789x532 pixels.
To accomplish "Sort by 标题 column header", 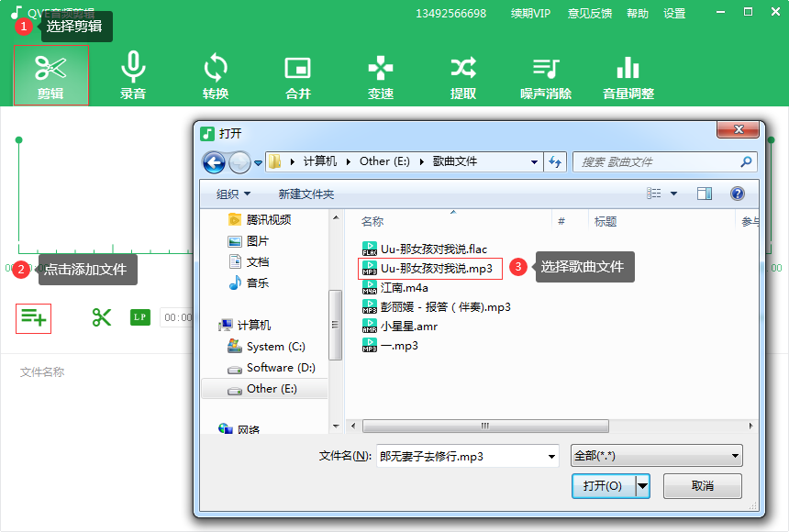I will click(606, 221).
